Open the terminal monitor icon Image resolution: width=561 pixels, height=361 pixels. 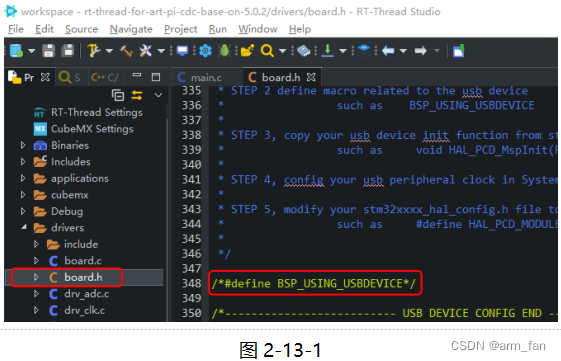tap(182, 51)
